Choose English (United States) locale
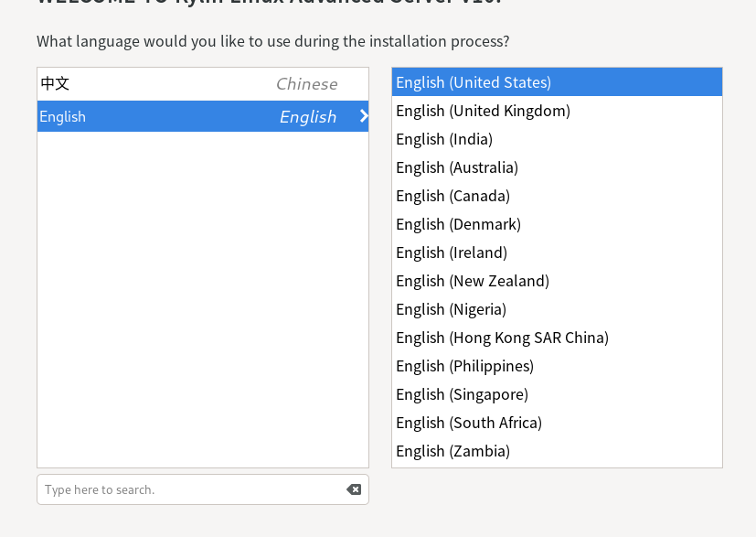Screen dimensions: 756x537 [x=557, y=82]
